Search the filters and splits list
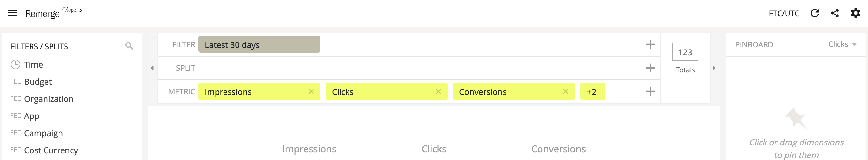 click(129, 46)
